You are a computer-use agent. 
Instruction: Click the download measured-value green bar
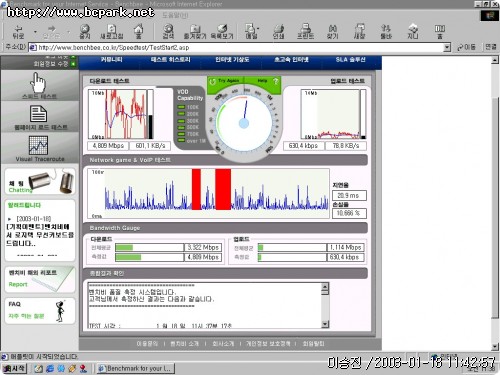click(128, 257)
